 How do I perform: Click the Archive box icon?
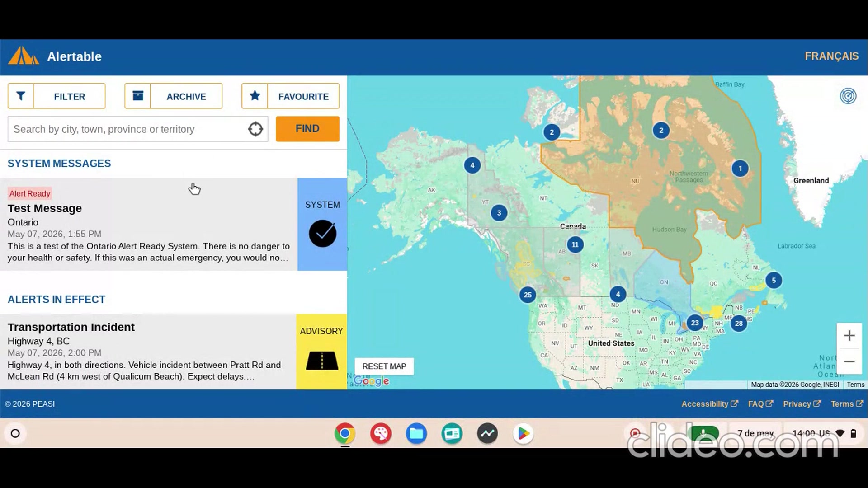[x=137, y=96]
